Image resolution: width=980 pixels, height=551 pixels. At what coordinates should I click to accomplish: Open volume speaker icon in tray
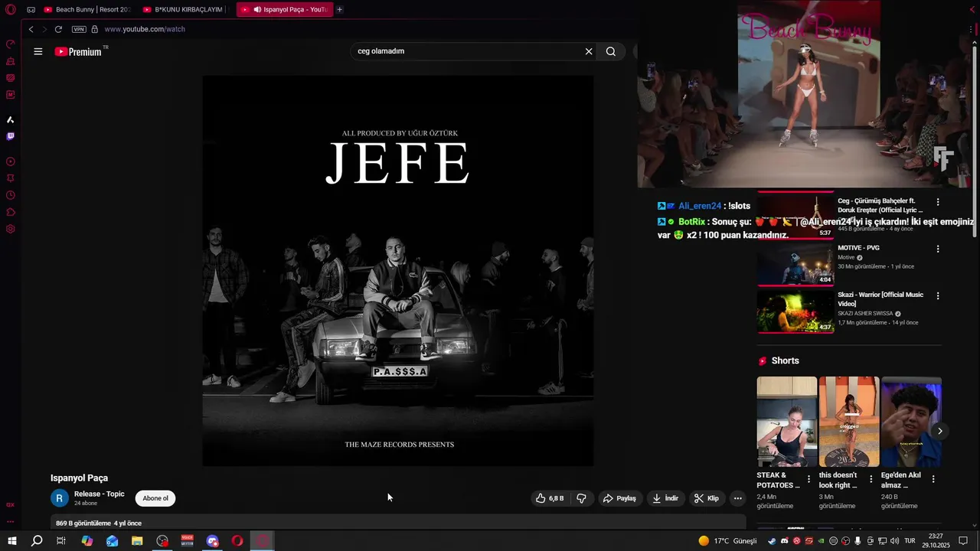tap(894, 541)
